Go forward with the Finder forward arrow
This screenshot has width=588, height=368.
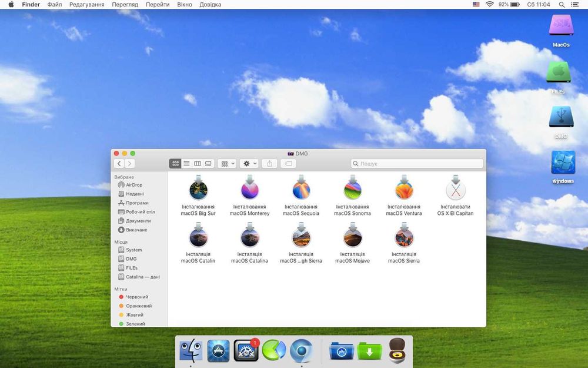tap(129, 163)
